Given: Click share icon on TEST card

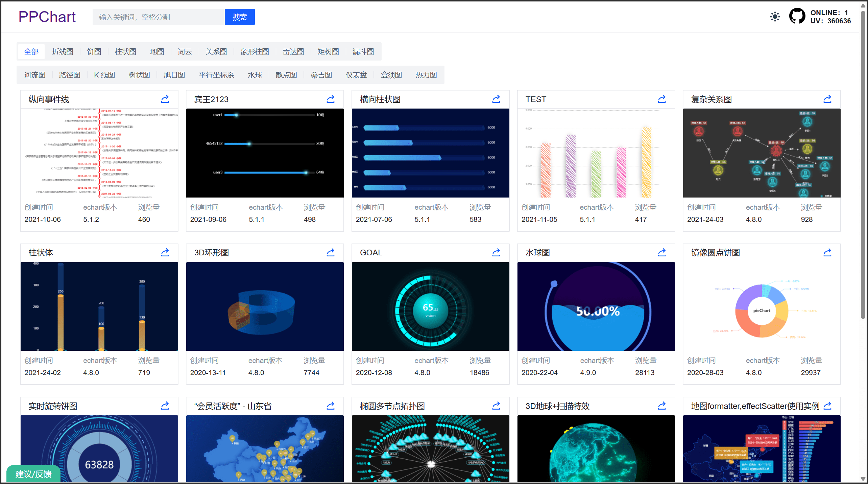Looking at the screenshot, I should (662, 99).
